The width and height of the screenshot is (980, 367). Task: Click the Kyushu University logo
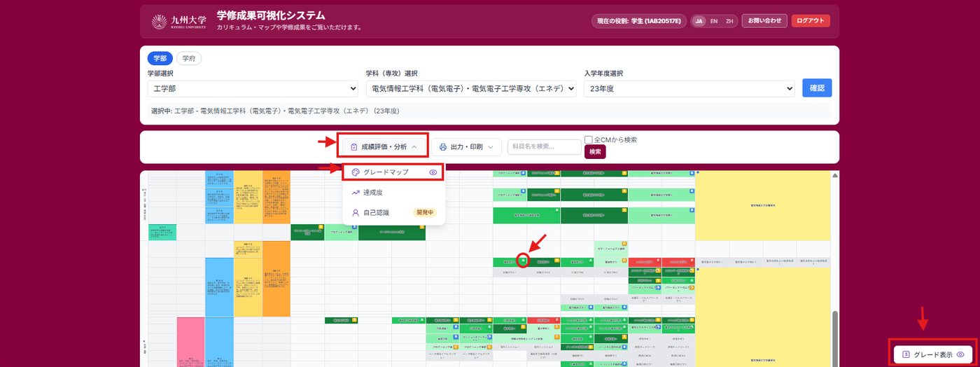[179, 22]
